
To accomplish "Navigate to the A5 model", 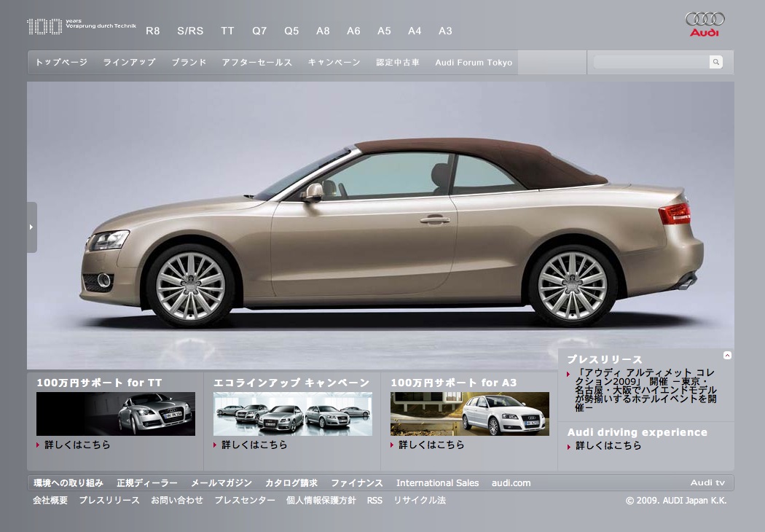I will 384,31.
